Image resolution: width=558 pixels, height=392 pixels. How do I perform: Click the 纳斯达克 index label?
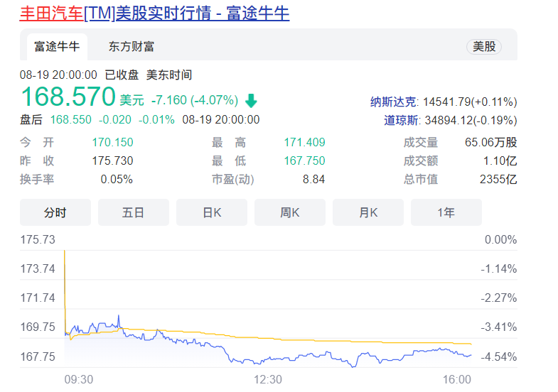click(393, 102)
